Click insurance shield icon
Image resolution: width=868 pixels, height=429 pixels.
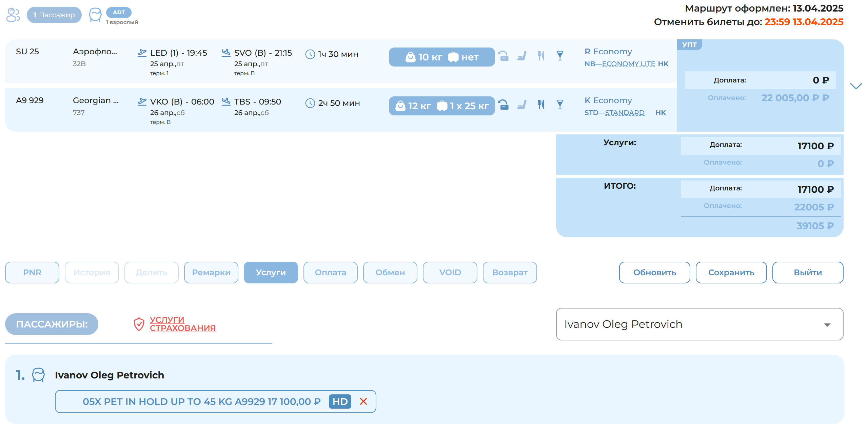pos(139,324)
